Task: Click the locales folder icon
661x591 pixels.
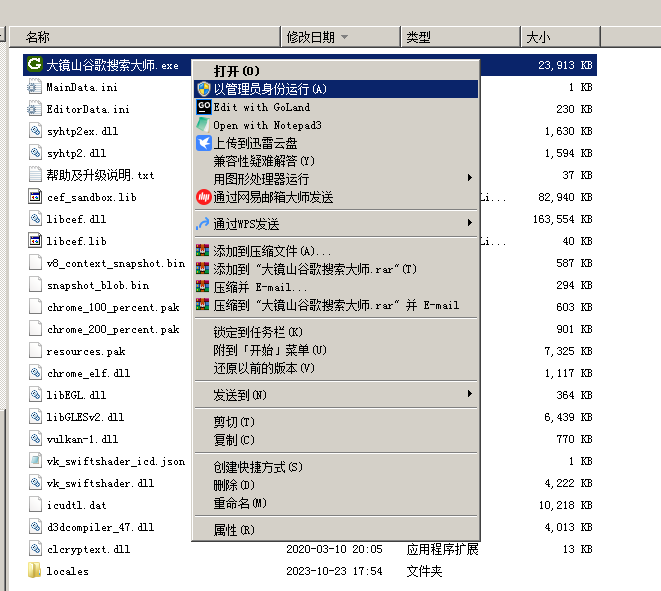Action: pos(35,571)
